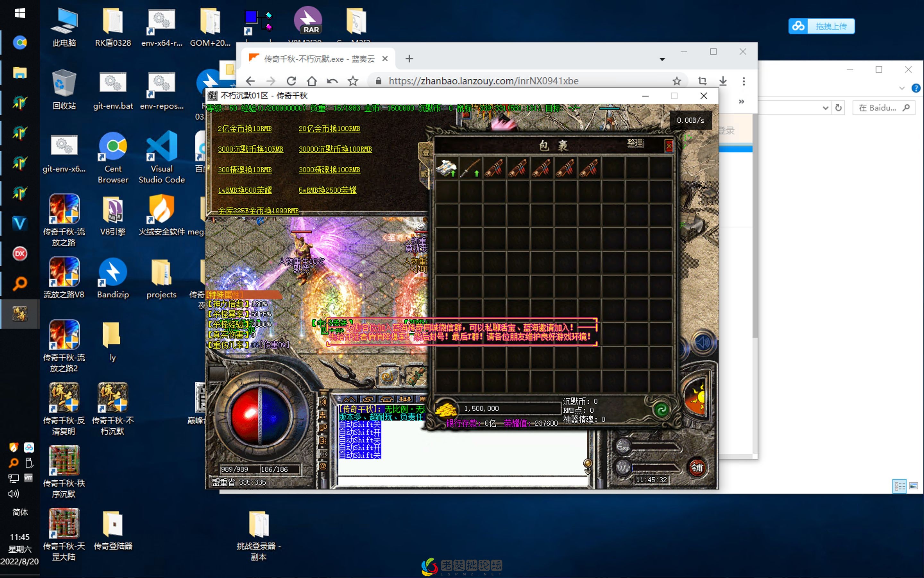The image size is (924, 578).
Task: Click the telephone icon chat channel tab
Action: tap(386, 399)
